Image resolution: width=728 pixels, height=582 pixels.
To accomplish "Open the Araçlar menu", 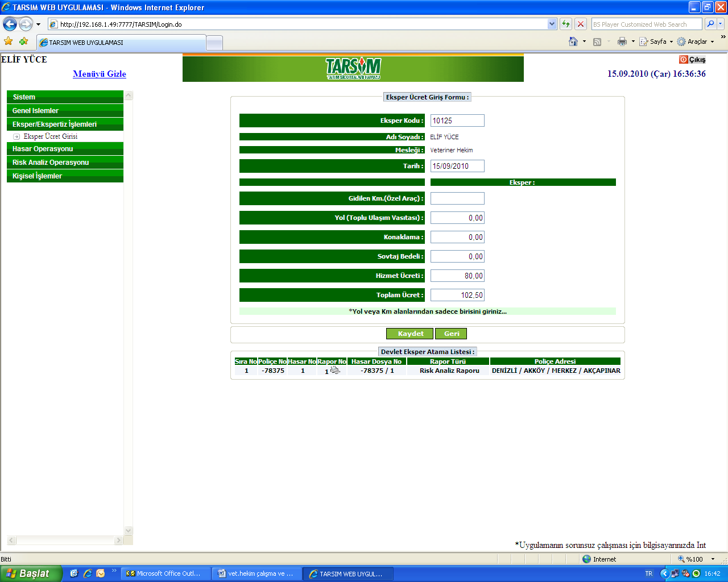I will coord(695,41).
